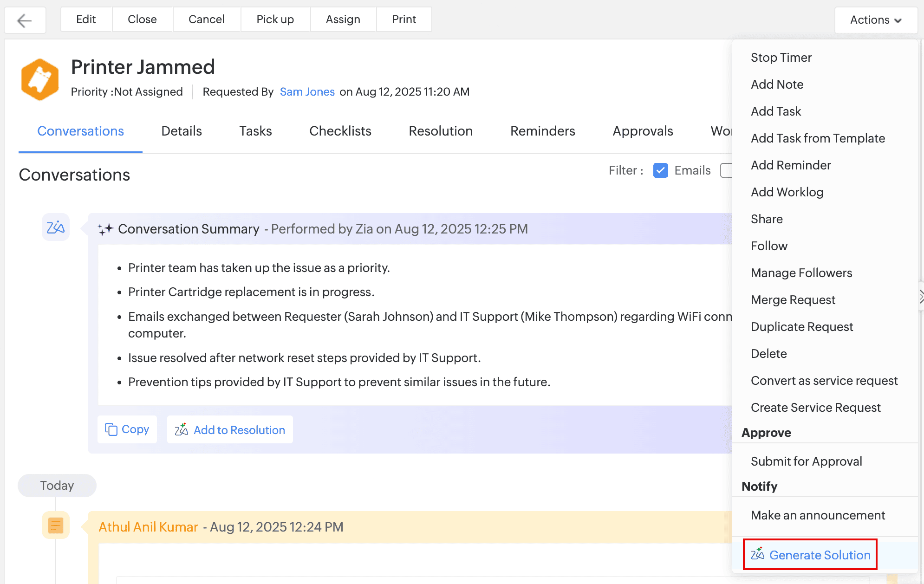The height and width of the screenshot is (584, 924).
Task: Click the back arrow to return
Action: point(25,20)
